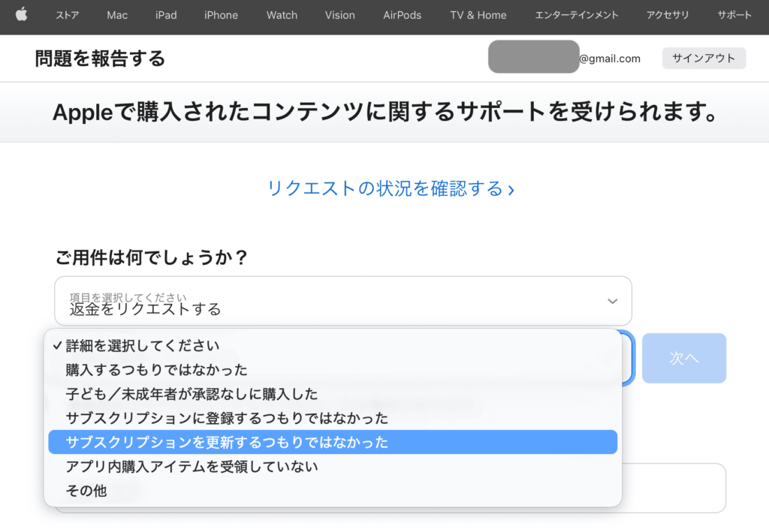Select 詳細を選択してください option
The width and height of the screenshot is (769, 532).
click(x=333, y=346)
